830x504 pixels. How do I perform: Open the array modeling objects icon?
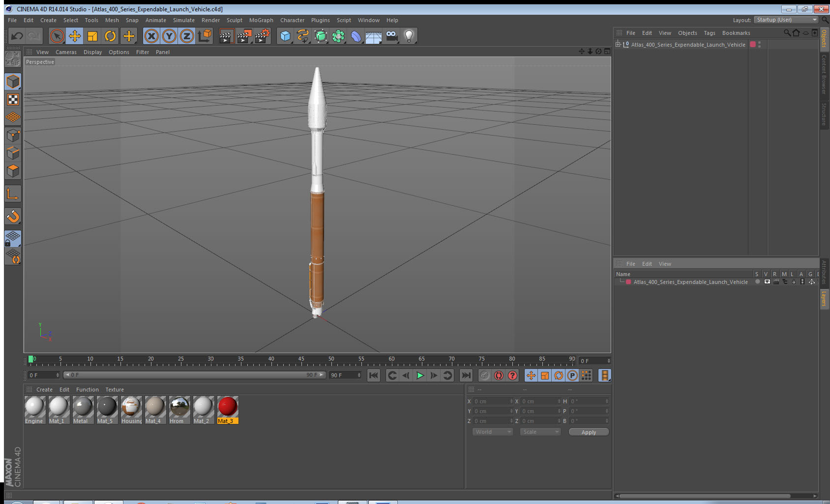point(338,36)
